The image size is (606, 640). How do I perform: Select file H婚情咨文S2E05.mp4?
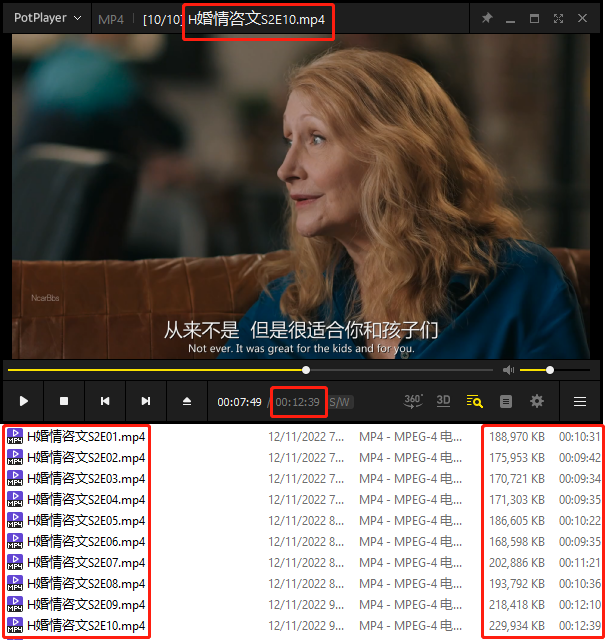tap(86, 521)
